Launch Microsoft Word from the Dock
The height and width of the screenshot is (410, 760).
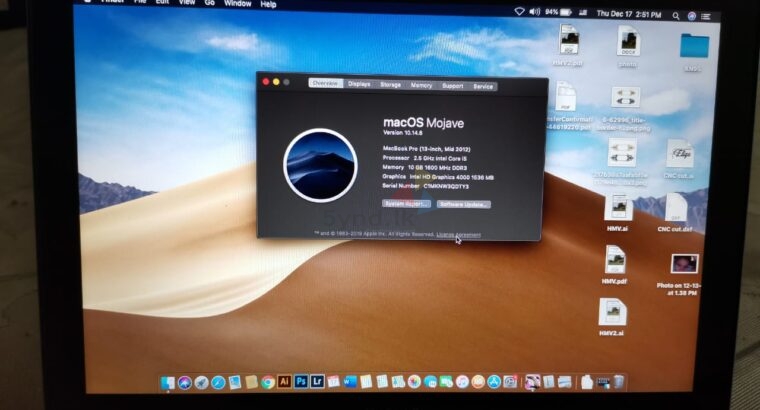tap(350, 382)
